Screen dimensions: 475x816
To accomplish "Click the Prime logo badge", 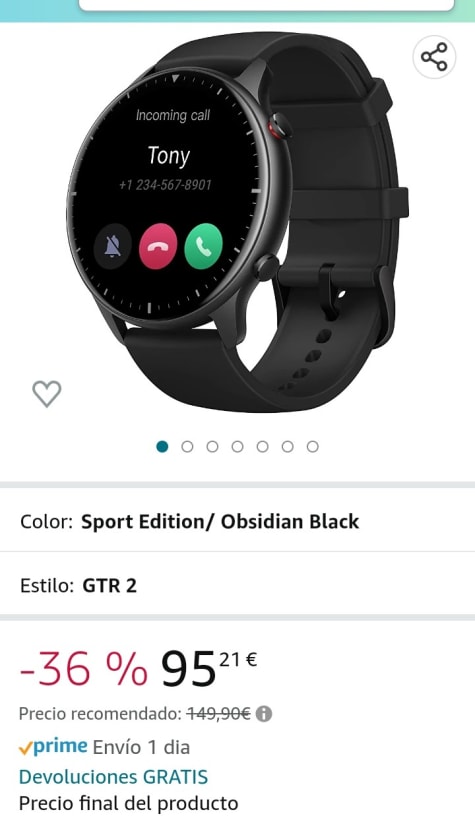I will click(53, 747).
